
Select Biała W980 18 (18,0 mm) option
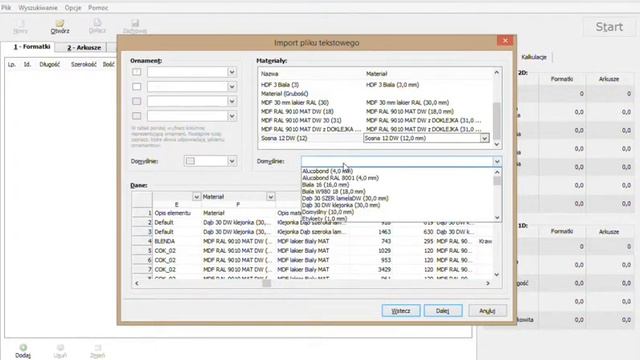tap(333, 191)
